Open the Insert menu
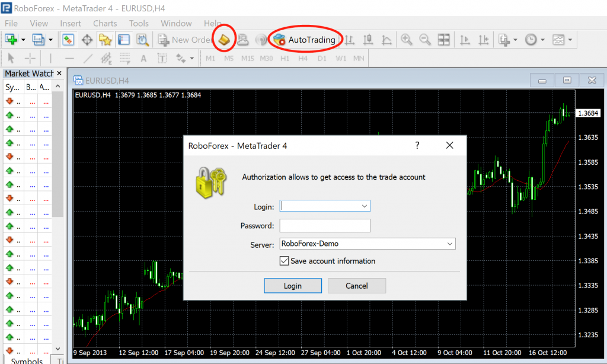Viewport: 607px width, 364px height. pos(71,23)
